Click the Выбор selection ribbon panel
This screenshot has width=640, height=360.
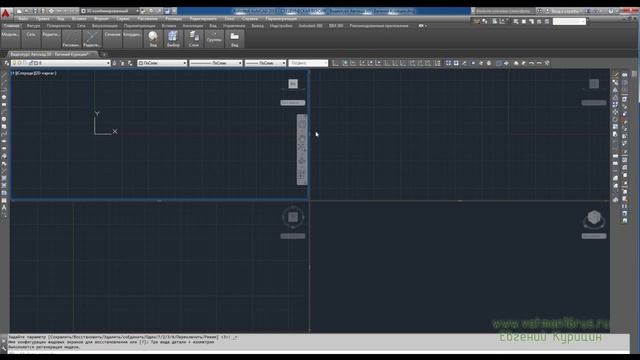[x=173, y=39]
